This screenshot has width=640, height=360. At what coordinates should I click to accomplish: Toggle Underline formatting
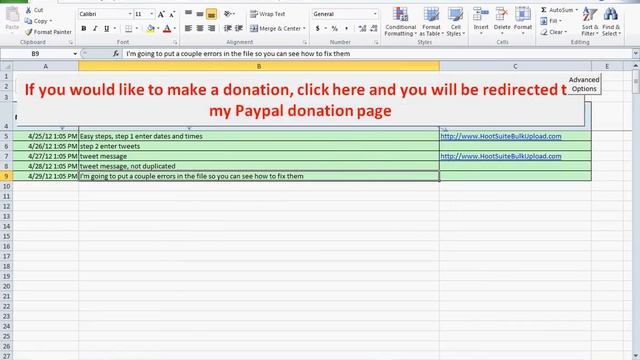point(107,29)
